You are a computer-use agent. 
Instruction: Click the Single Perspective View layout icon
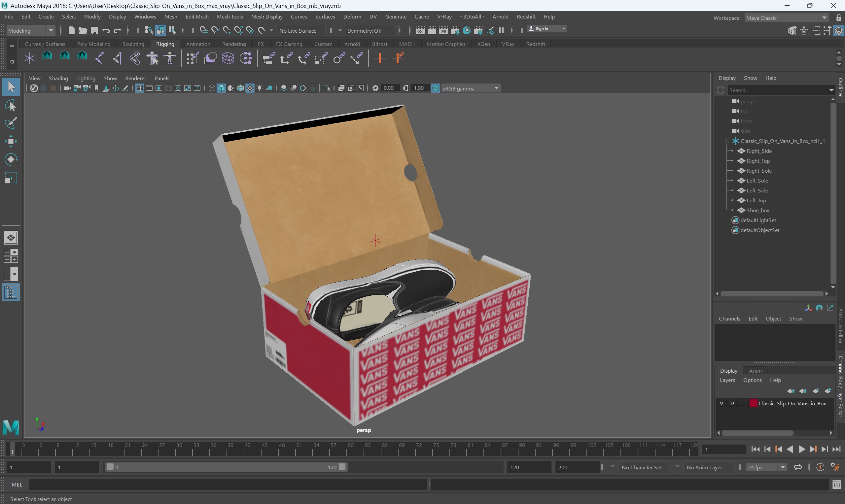(x=11, y=238)
